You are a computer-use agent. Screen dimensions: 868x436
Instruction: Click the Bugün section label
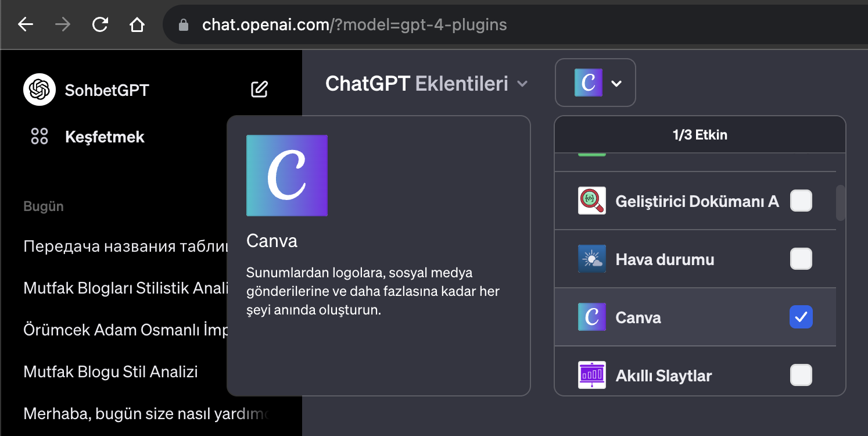point(44,206)
